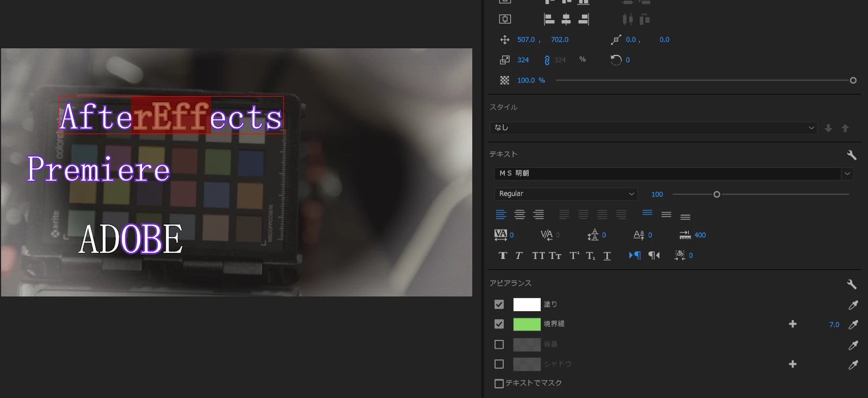Right align the text
Screen dimensions: 868x398
click(x=538, y=214)
